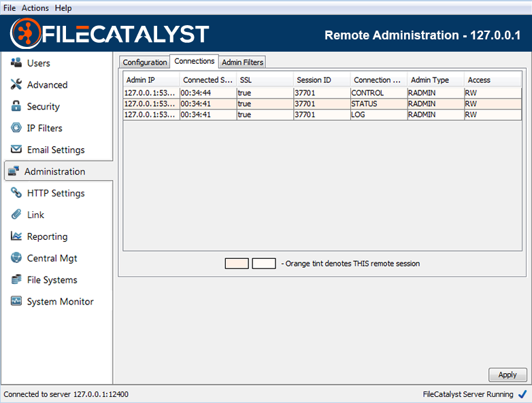
Task: Click the orange tint legend text
Action: coord(351,264)
